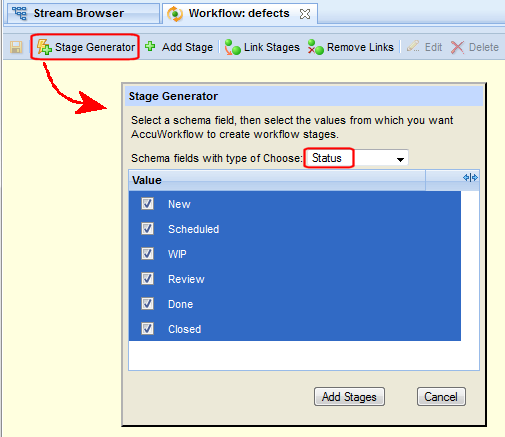Click the Edit pencil icon
This screenshot has width=505, height=437.
[x=413, y=47]
